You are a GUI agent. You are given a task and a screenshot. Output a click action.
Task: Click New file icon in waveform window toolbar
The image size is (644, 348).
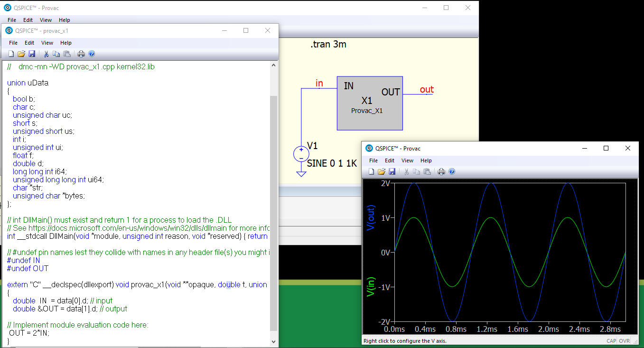(371, 171)
